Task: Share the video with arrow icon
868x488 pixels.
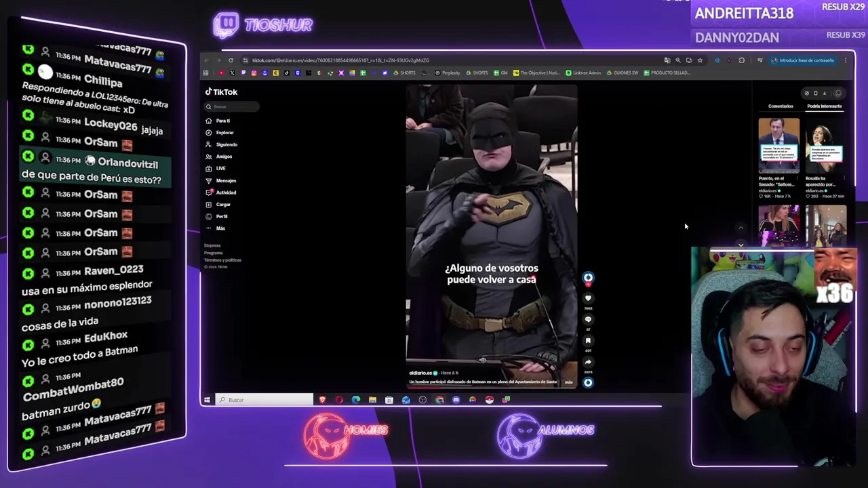Action: [588, 362]
